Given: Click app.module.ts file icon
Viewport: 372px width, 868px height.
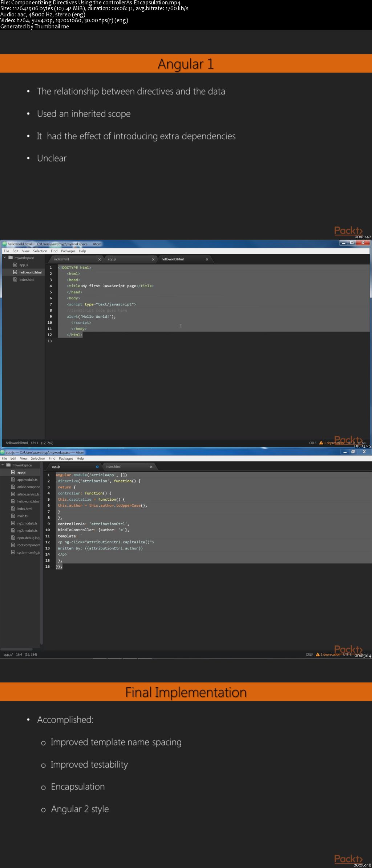Looking at the screenshot, I should pos(13,480).
